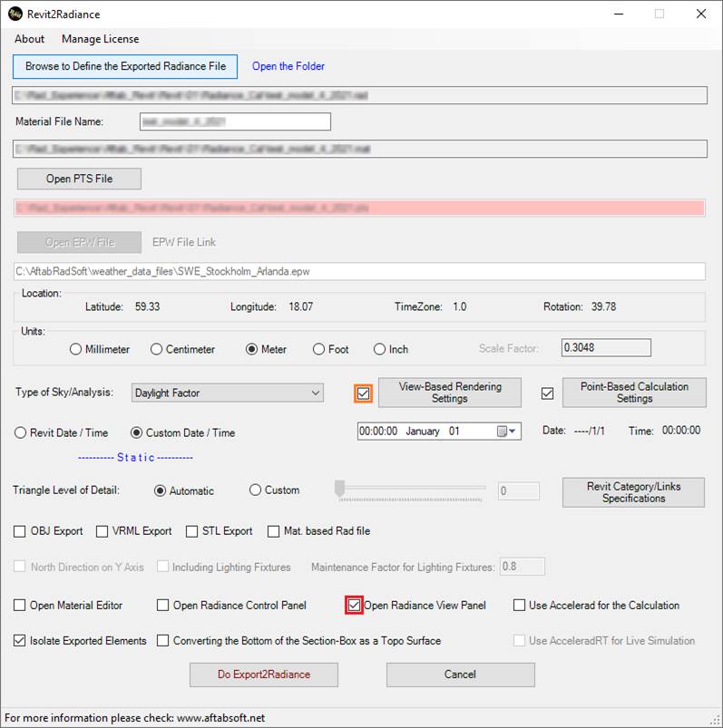Click the Static mode label
Image resolution: width=723 pixels, height=728 pixels.
coord(136,457)
